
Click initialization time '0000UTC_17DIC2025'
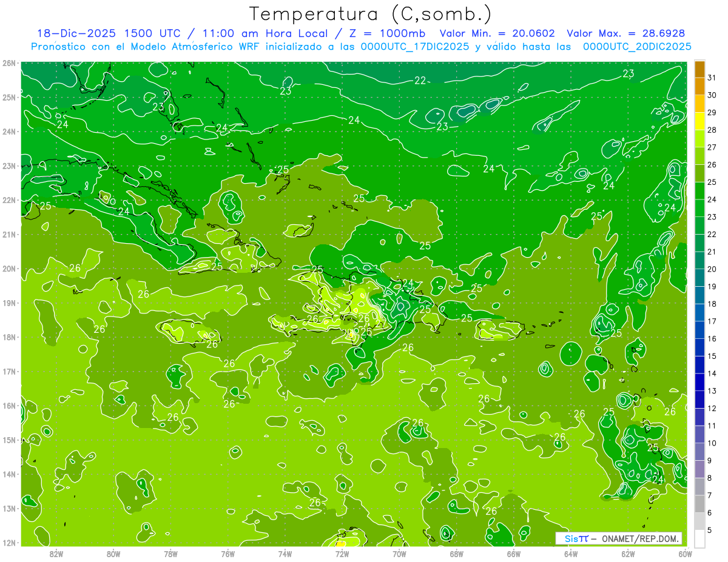pyautogui.click(x=414, y=47)
